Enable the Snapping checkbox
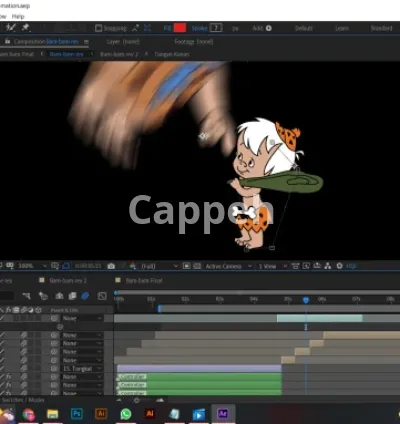The width and height of the screenshot is (400, 424). [x=98, y=28]
